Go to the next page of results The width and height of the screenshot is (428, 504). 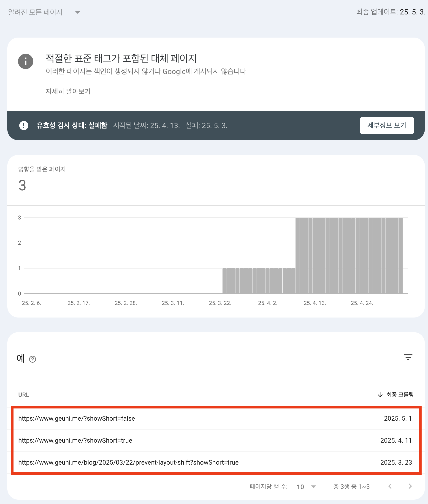(410, 486)
